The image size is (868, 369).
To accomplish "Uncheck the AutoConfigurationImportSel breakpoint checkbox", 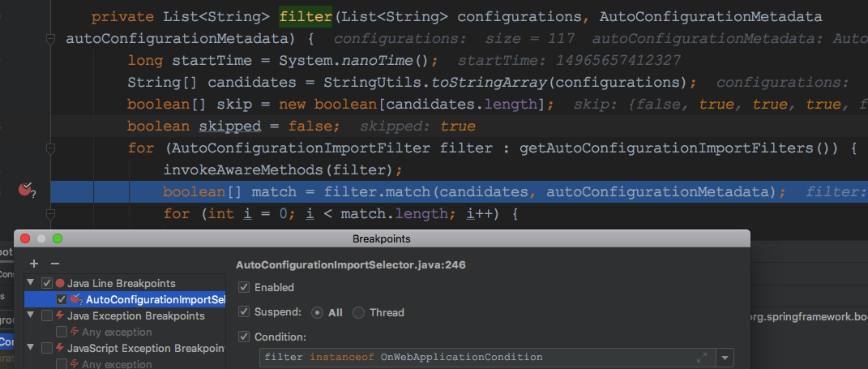I will 62,299.
